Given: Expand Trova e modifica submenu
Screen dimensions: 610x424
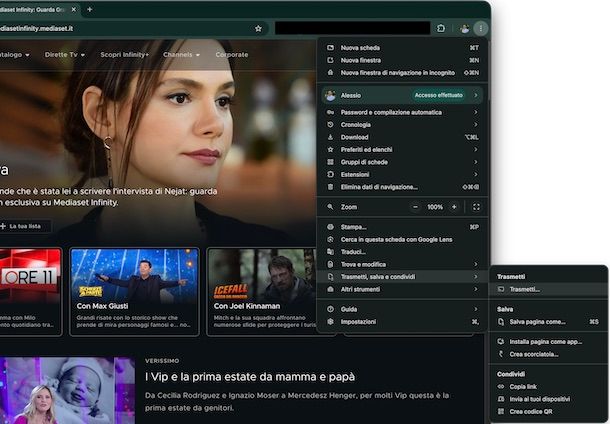Looking at the screenshot, I should (403, 265).
